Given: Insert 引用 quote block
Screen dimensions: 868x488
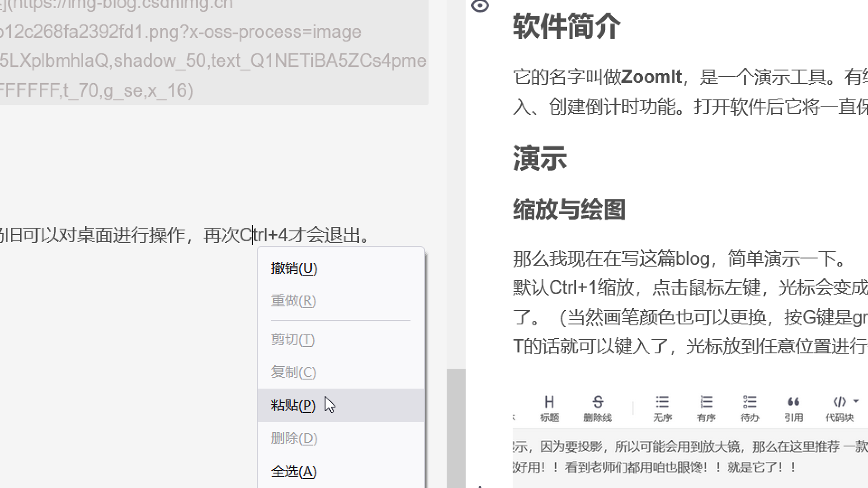Looking at the screenshot, I should point(793,408).
